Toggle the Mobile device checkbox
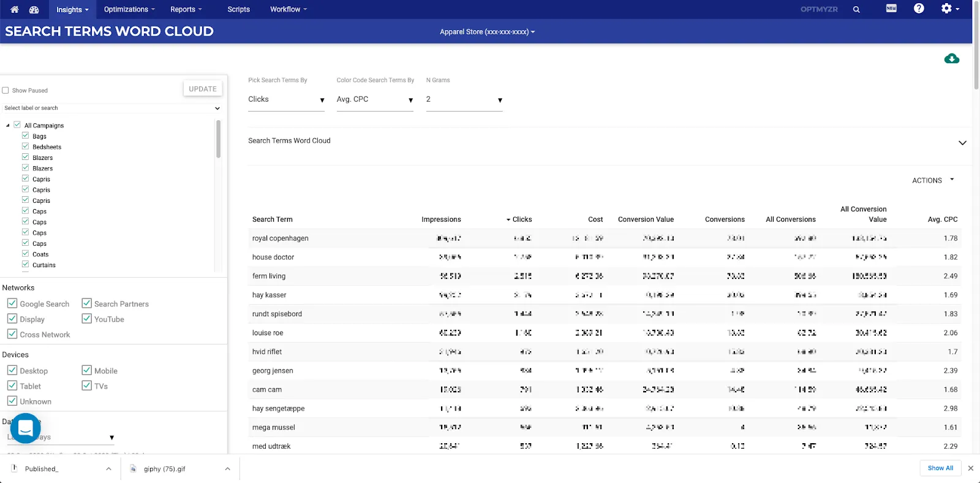Viewport: 980px width, 483px height. (x=87, y=370)
